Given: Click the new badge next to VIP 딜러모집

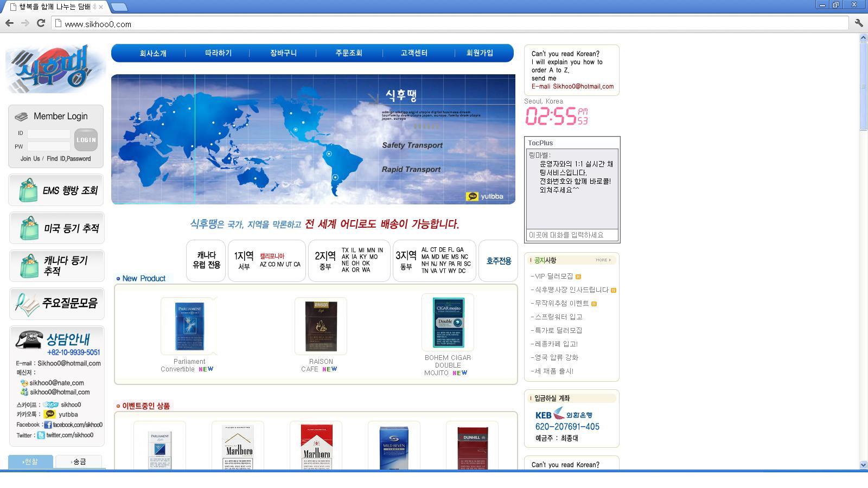Looking at the screenshot, I should click(x=578, y=277).
